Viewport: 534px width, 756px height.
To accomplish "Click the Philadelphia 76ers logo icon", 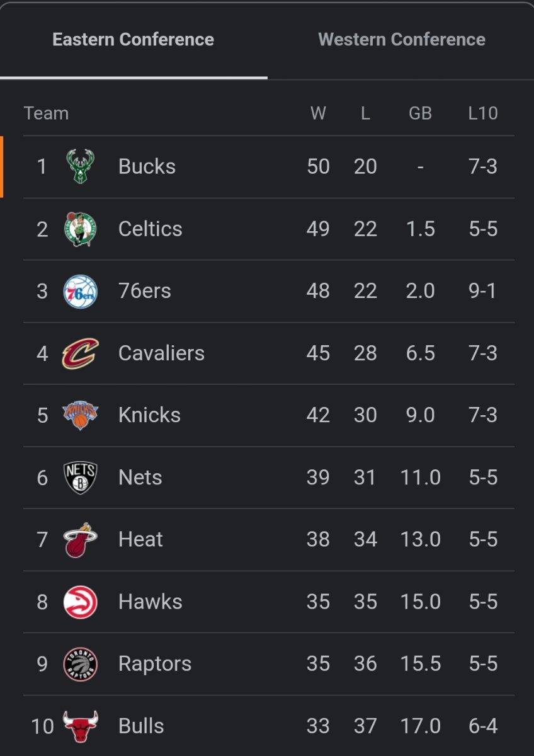I will coord(80,291).
